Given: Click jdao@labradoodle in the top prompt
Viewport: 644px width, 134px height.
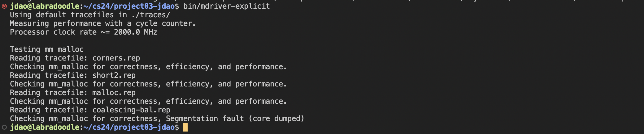Looking at the screenshot, I should click(45, 6).
